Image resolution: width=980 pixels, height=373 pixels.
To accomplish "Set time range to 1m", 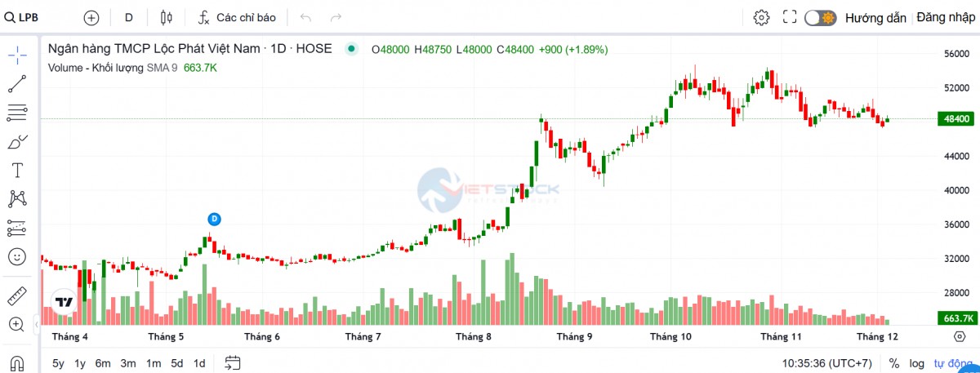I will tap(154, 363).
